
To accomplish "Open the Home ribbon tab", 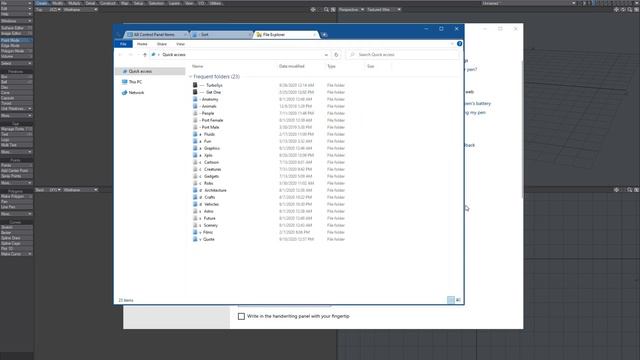I will pyautogui.click(x=142, y=44).
